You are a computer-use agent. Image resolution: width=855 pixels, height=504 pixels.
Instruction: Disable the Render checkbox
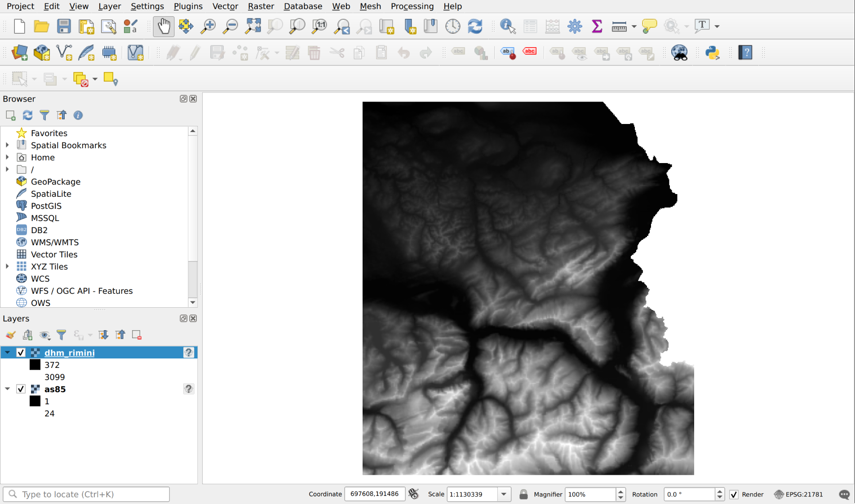coord(734,495)
